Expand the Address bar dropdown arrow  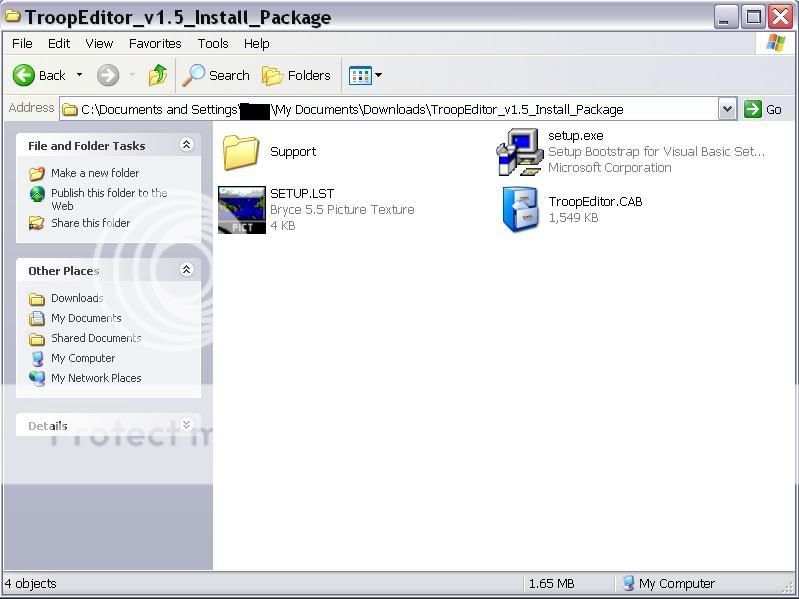pyautogui.click(x=727, y=109)
